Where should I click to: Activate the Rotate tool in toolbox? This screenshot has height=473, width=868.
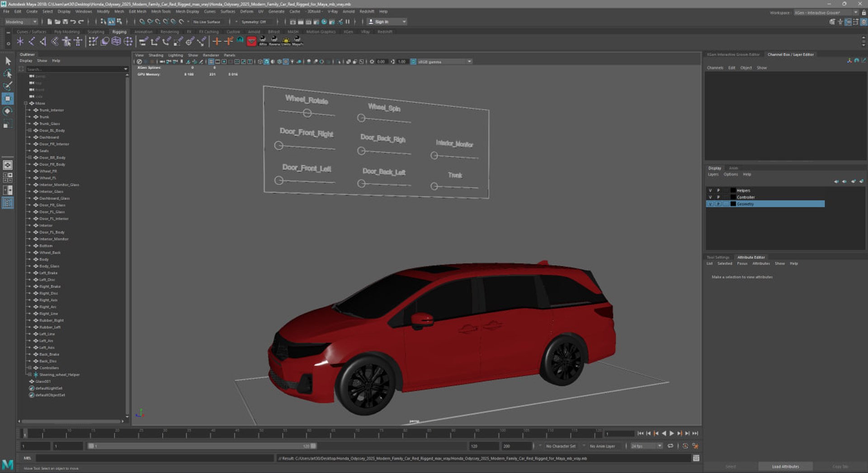coord(8,111)
